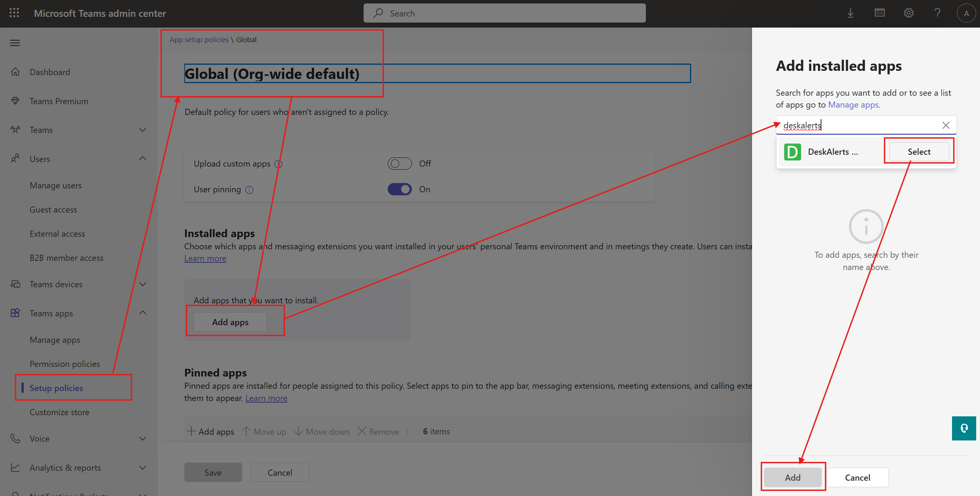
Task: Open the app launcher waffle menu
Action: [14, 13]
